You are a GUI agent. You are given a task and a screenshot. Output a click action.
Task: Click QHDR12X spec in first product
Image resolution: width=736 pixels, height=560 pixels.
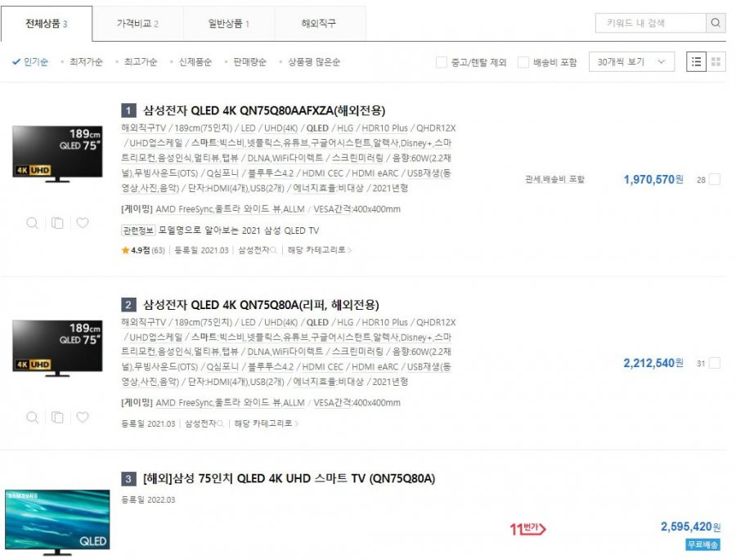[x=436, y=128]
